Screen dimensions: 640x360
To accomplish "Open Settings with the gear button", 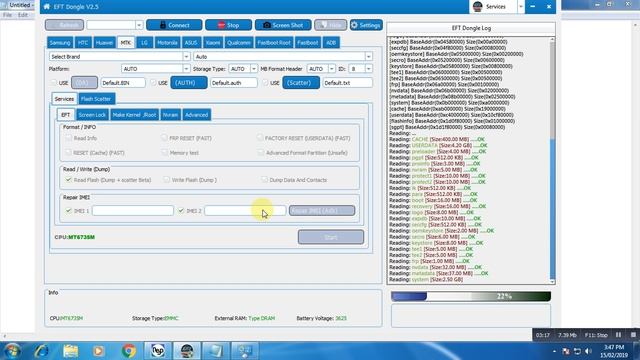I will [x=366, y=25].
